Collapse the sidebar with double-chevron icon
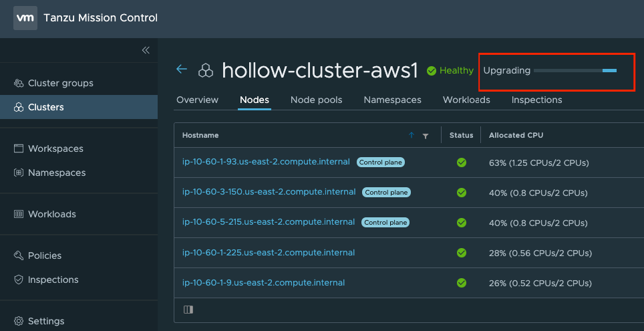Screen dimensions: 644x331 pos(145,50)
